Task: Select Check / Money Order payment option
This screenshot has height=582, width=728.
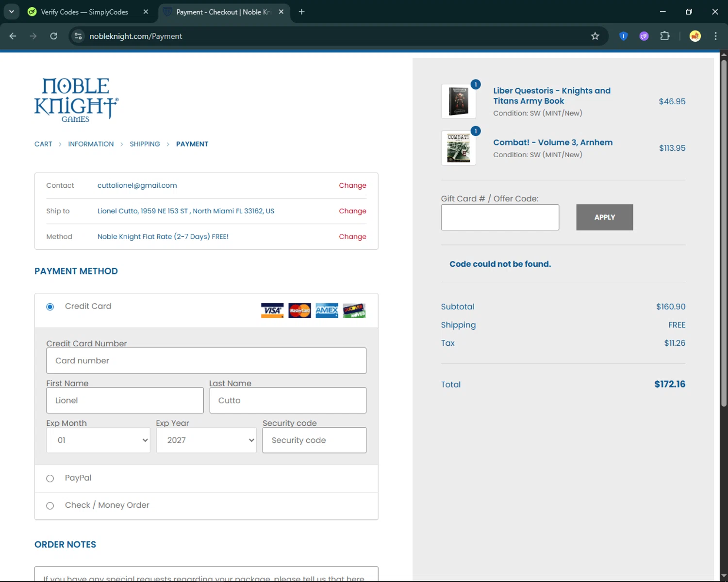Action: [50, 506]
